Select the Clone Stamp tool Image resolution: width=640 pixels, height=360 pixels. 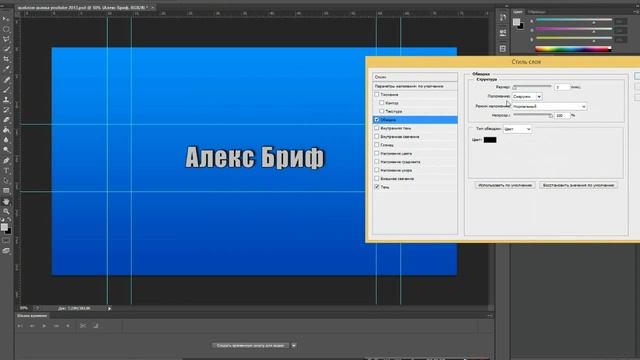tap(6, 100)
